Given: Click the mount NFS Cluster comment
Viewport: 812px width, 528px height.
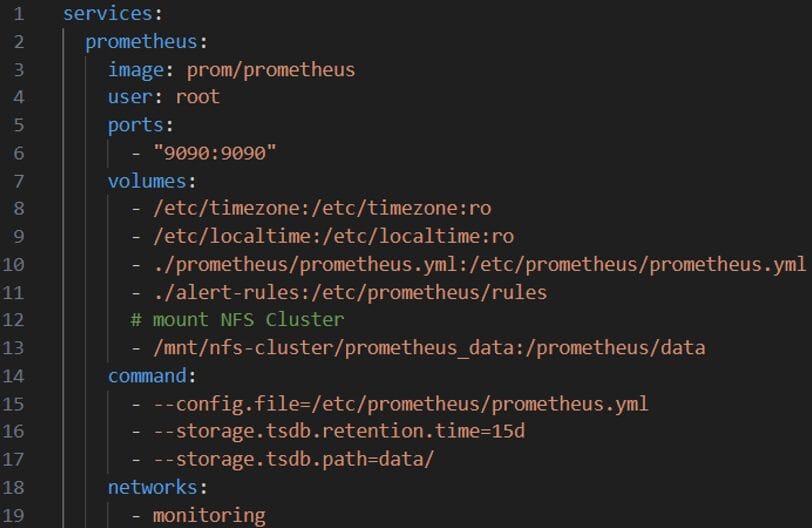Looking at the screenshot, I should point(237,319).
